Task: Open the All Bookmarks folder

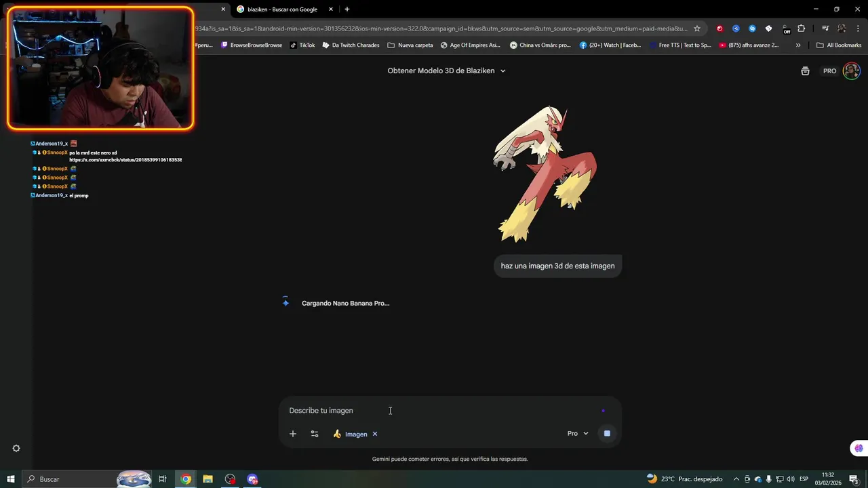Action: coord(839,45)
